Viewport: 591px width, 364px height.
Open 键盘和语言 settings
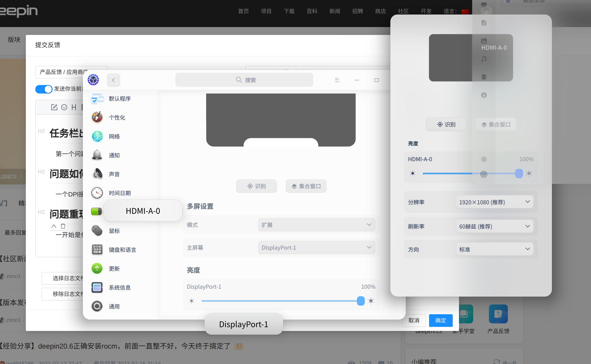point(123,249)
